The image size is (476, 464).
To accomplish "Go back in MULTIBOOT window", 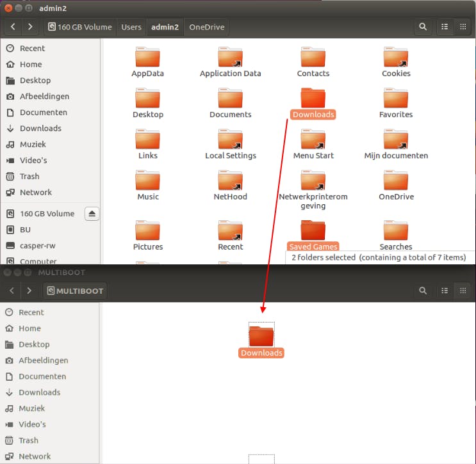I will coord(12,291).
